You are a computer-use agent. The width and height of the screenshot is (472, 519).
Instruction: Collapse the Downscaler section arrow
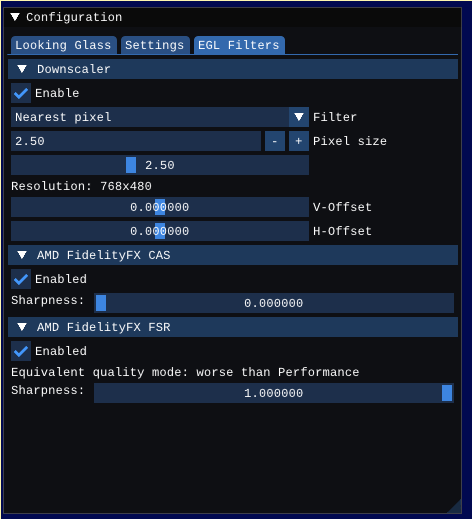coord(22,69)
